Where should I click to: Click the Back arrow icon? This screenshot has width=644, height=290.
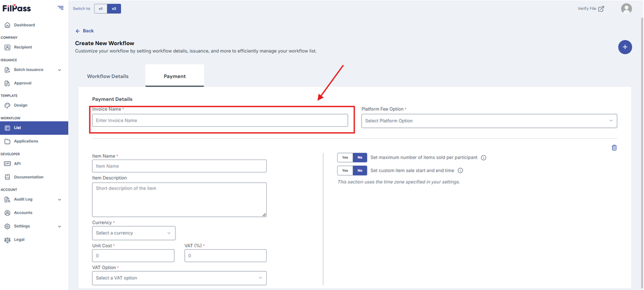point(78,31)
